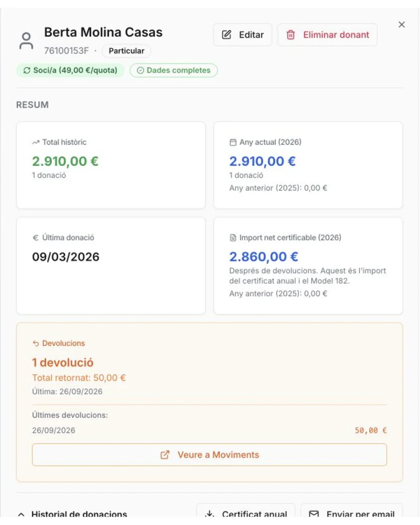Click the tax ID 76100153F

pyautogui.click(x=66, y=51)
